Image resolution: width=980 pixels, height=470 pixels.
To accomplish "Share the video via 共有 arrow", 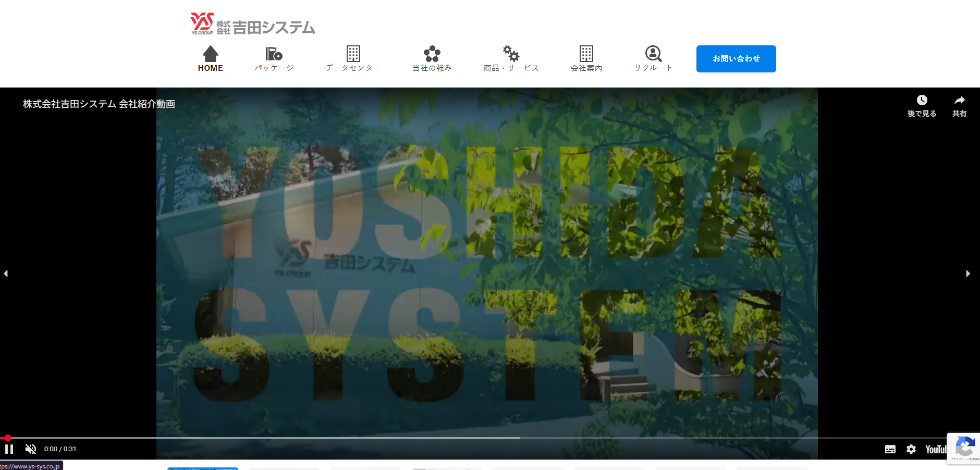I will pyautogui.click(x=960, y=100).
